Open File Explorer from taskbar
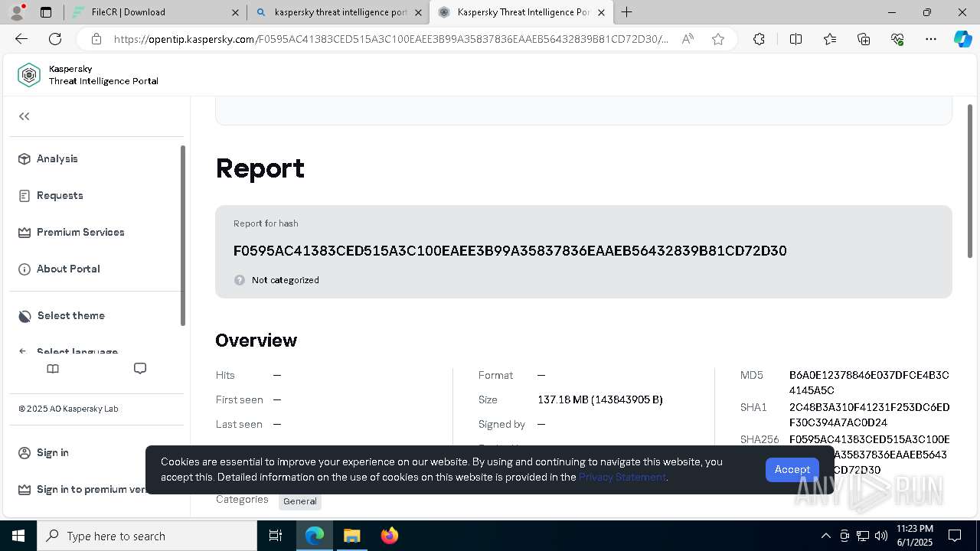 tap(351, 536)
